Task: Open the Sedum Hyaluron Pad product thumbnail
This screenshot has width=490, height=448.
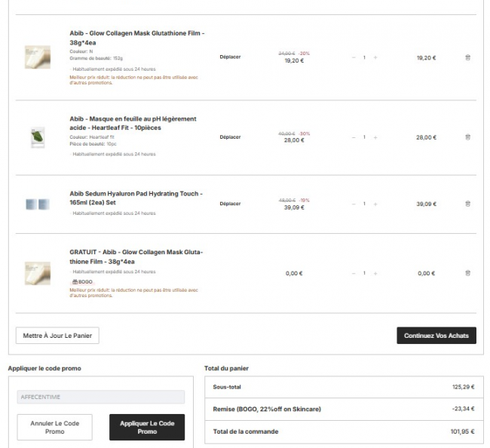Action: 37,204
